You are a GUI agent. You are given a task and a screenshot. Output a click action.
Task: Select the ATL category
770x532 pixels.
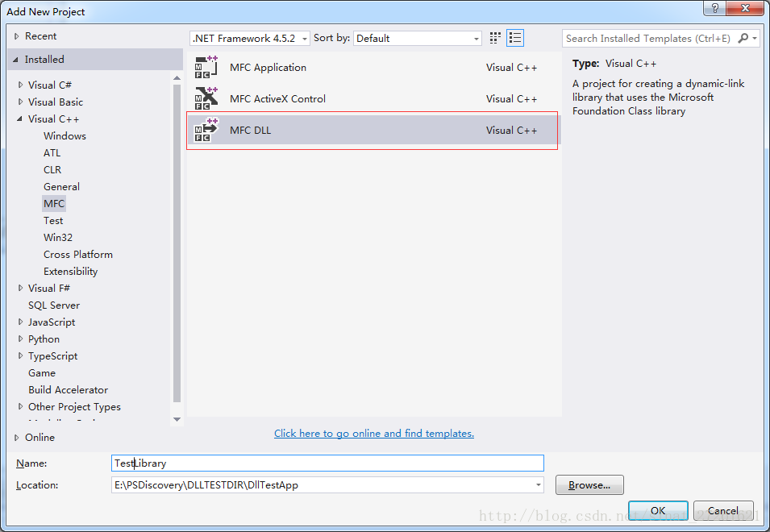pos(52,152)
